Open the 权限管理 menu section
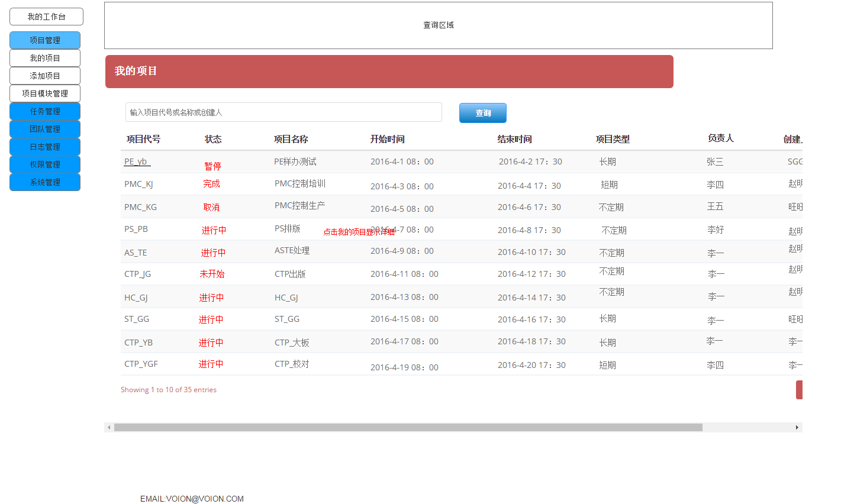Image resolution: width=841 pixels, height=504 pixels. (x=45, y=164)
